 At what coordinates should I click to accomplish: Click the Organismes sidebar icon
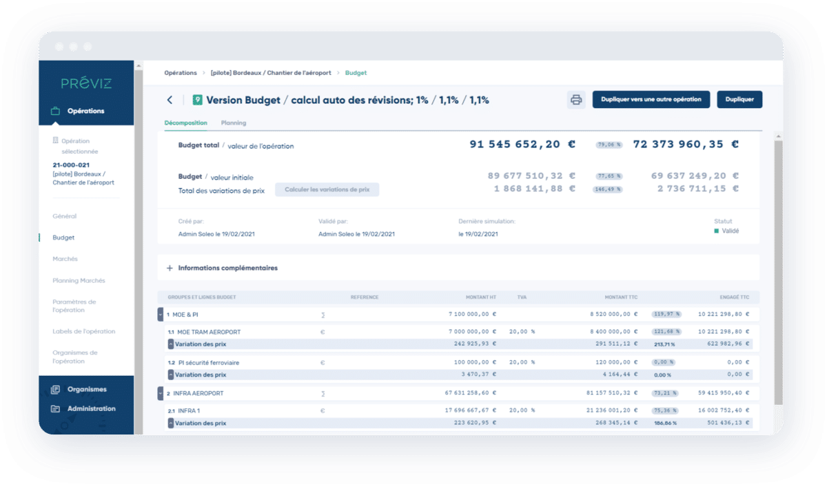55,389
